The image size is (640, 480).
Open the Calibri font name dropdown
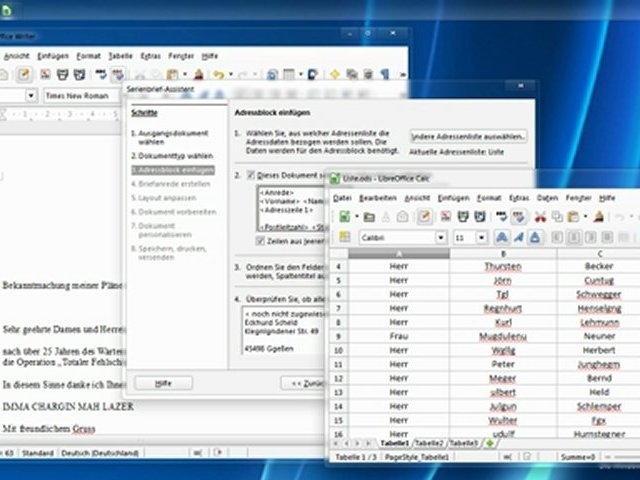tap(440, 238)
